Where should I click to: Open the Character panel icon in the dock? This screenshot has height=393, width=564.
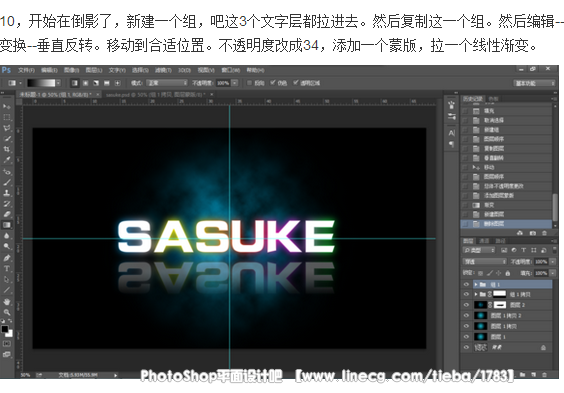click(452, 133)
